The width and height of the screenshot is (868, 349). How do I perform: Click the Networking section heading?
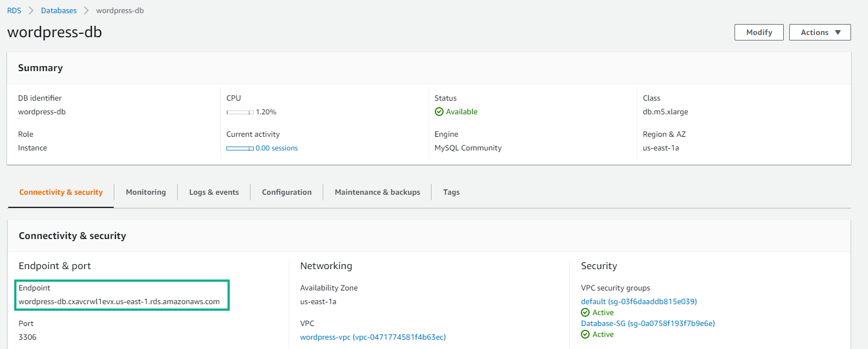click(x=326, y=266)
